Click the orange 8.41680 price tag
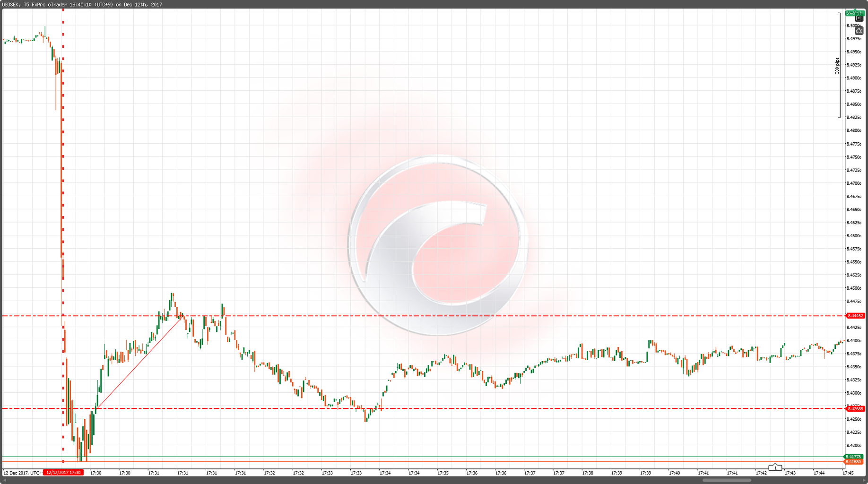Screen dimensions: 868x484 [854, 462]
